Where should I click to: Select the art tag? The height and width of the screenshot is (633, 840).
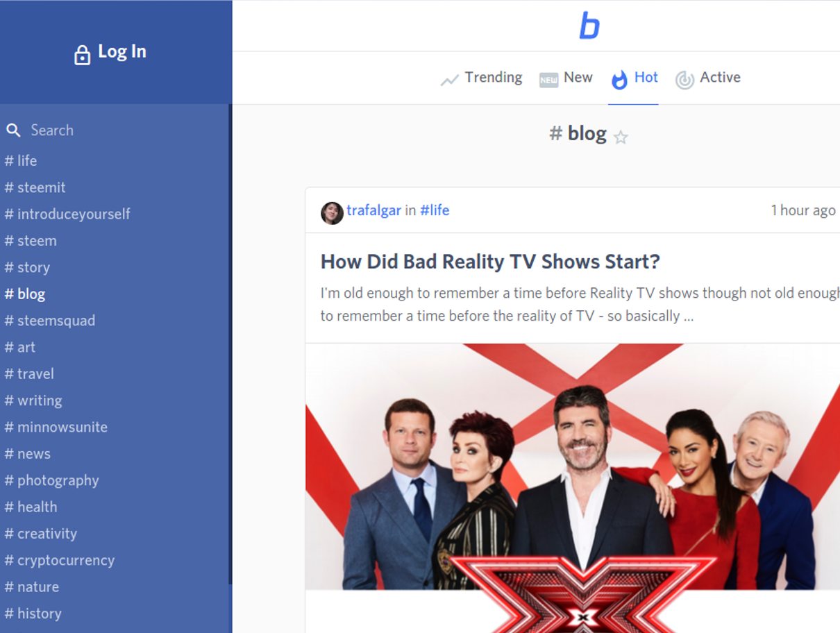coord(19,347)
